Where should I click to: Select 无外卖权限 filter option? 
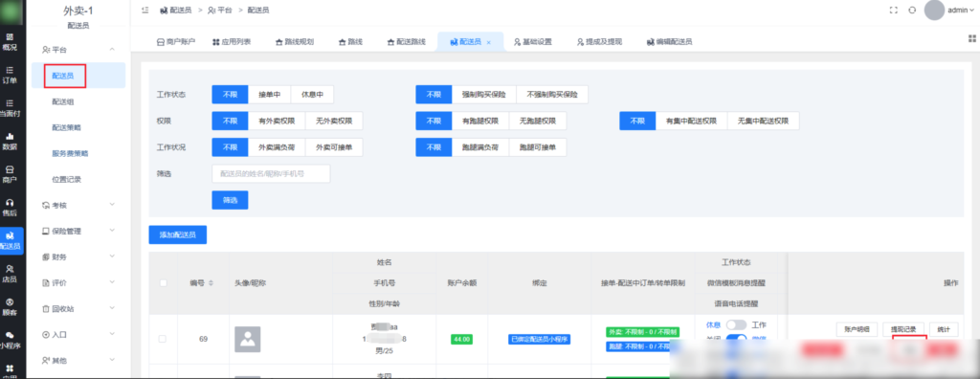[334, 121]
